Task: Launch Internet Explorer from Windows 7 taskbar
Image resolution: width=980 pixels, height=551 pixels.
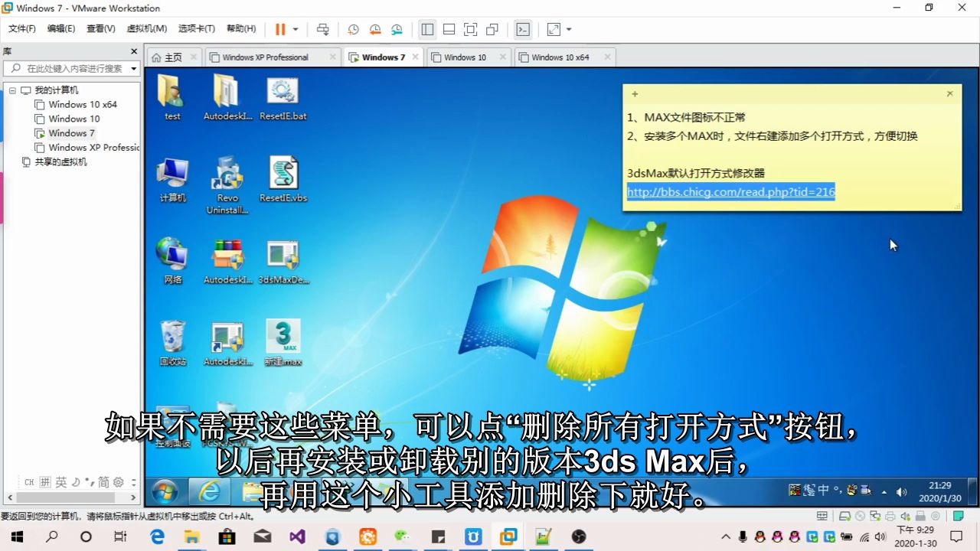Action: [209, 491]
